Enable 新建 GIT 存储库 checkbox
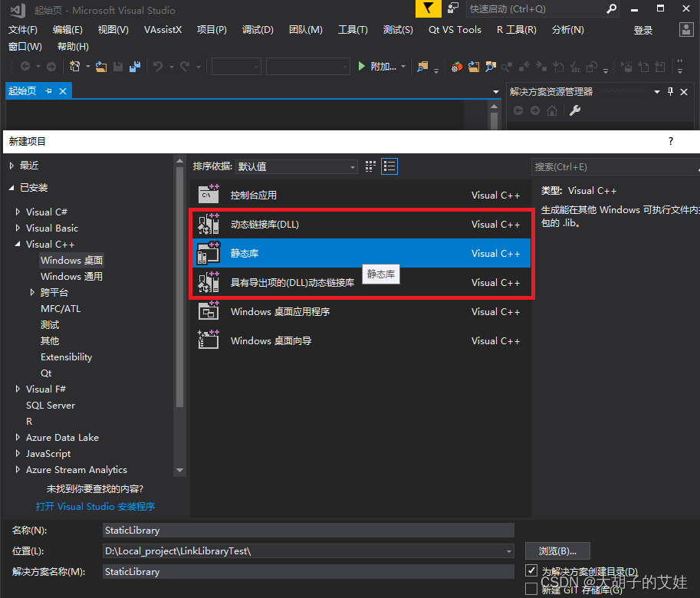Image resolution: width=700 pixels, height=598 pixels. [531, 589]
